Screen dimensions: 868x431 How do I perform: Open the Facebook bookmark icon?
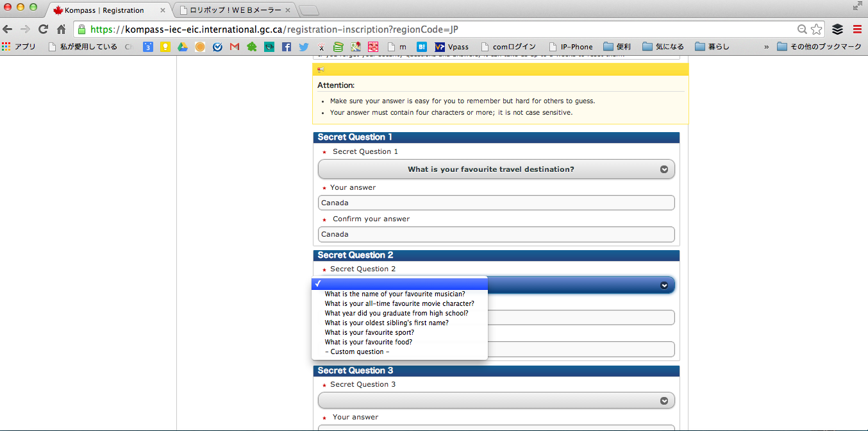click(x=287, y=47)
